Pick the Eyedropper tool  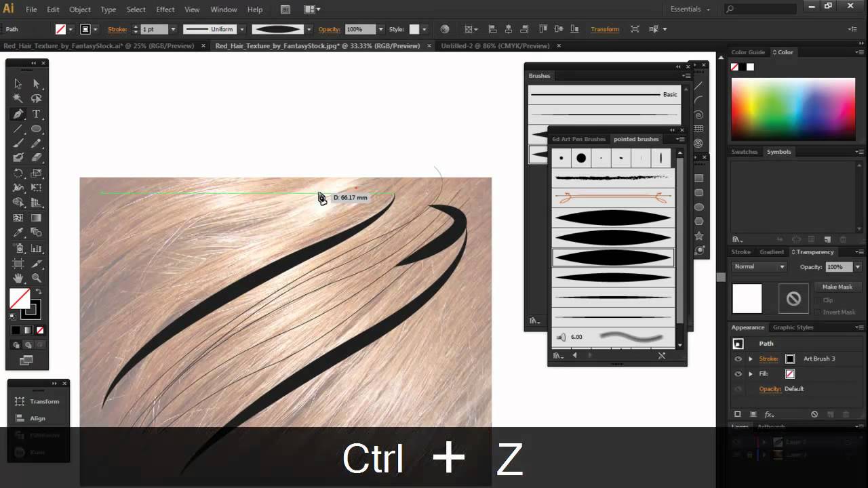coord(18,232)
